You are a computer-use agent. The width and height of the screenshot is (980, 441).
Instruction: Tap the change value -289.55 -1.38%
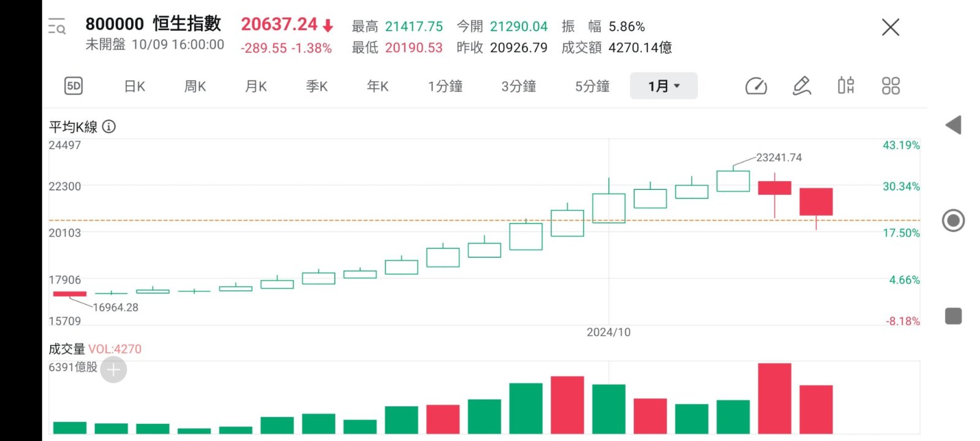(286, 48)
